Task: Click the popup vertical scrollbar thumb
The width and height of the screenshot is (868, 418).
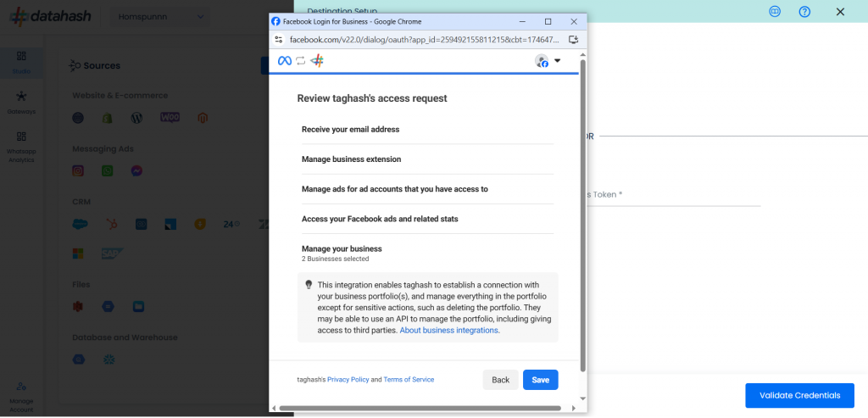Action: click(582, 216)
